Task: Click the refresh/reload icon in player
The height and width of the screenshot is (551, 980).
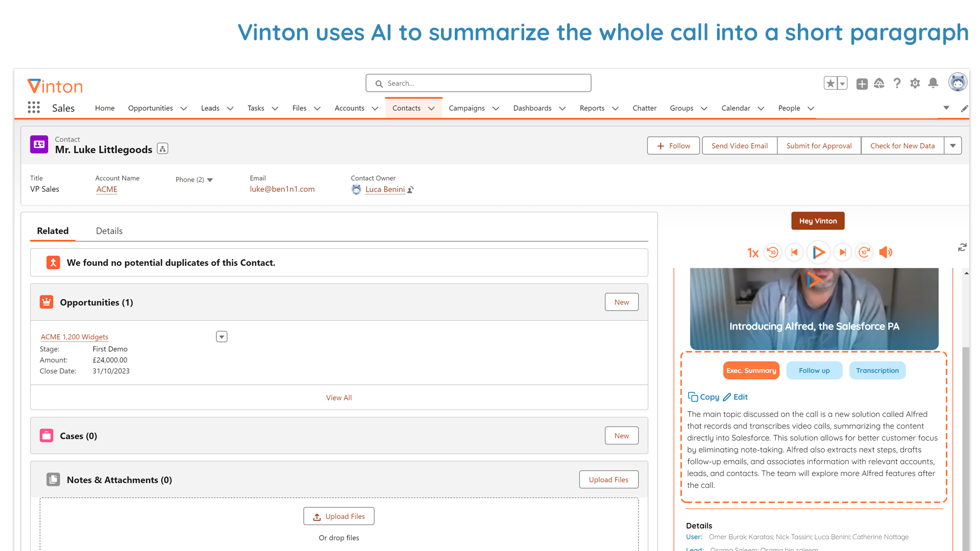Action: click(964, 247)
